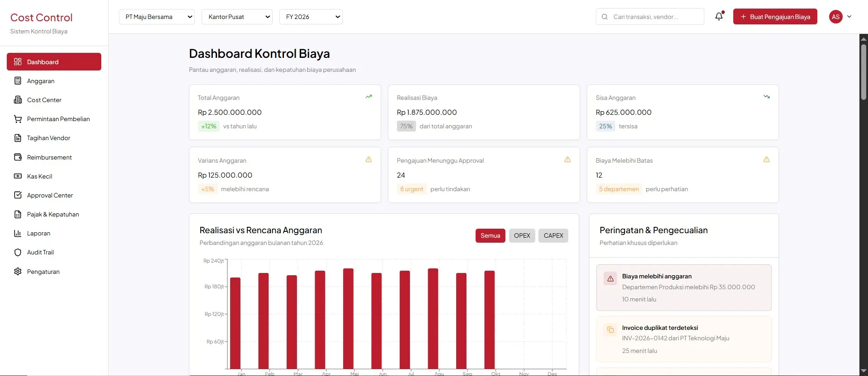
Task: Go to Approval Center in sidebar
Action: [x=50, y=195]
